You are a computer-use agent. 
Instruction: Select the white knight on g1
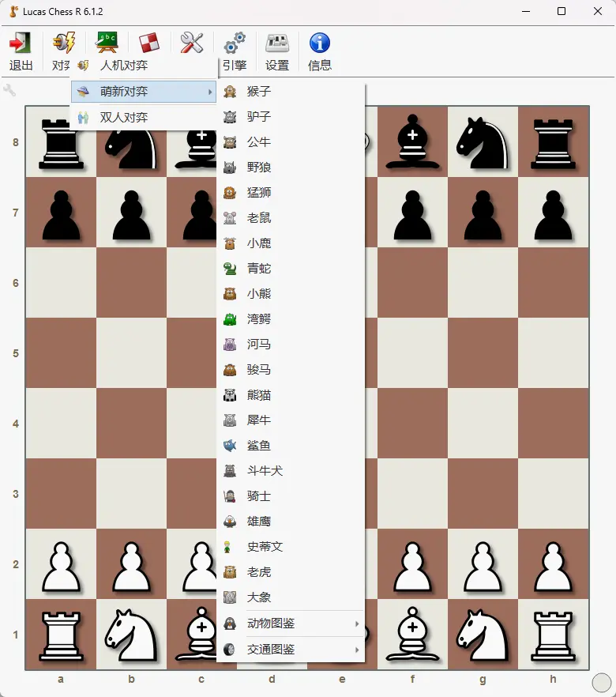coord(483,635)
